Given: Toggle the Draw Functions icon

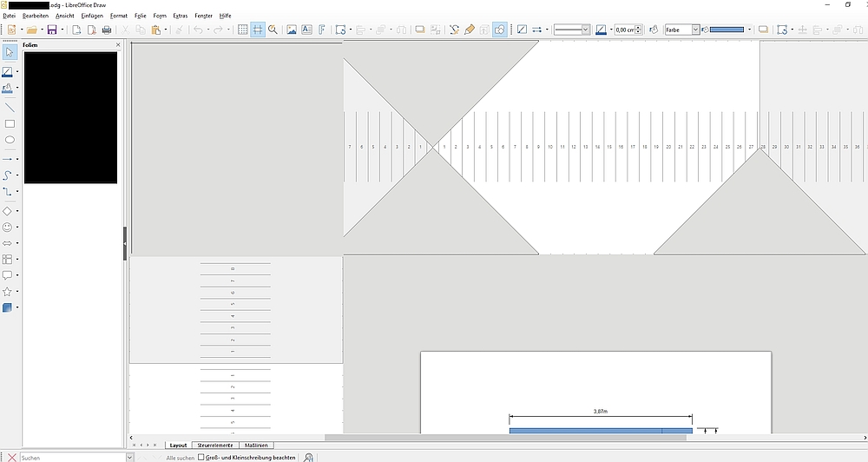Looking at the screenshot, I should tap(499, 30).
